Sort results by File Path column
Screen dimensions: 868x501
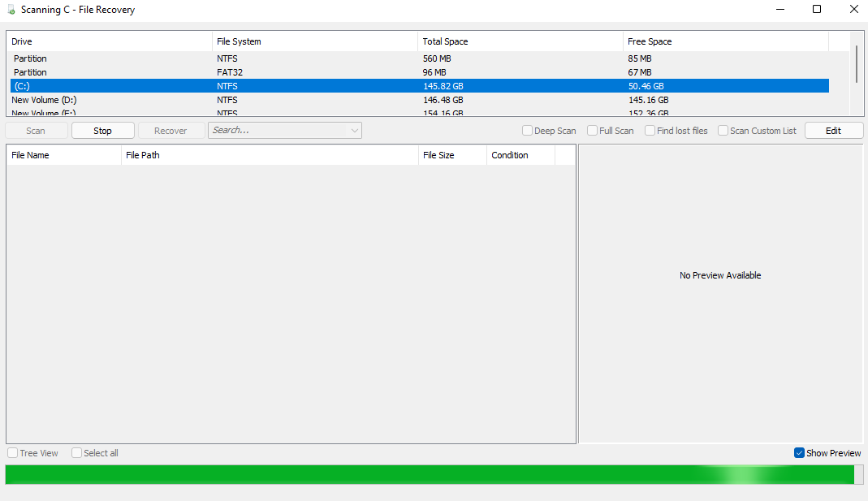[270, 155]
